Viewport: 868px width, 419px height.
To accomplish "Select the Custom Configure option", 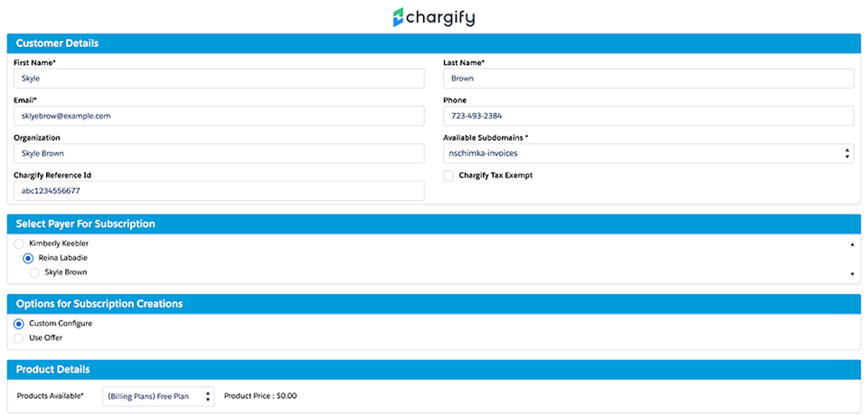I will click(x=19, y=324).
